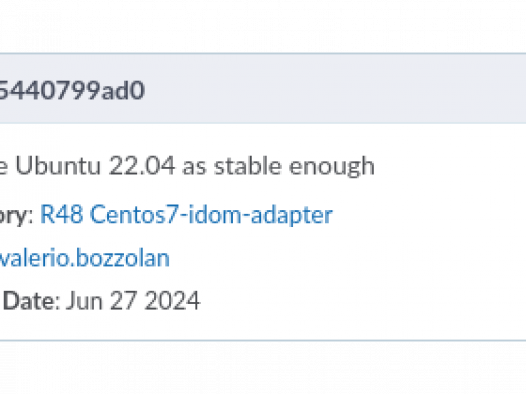Click the Ubuntu 22.04 commit message text
Screen dimensions: 526x394
[187, 166]
